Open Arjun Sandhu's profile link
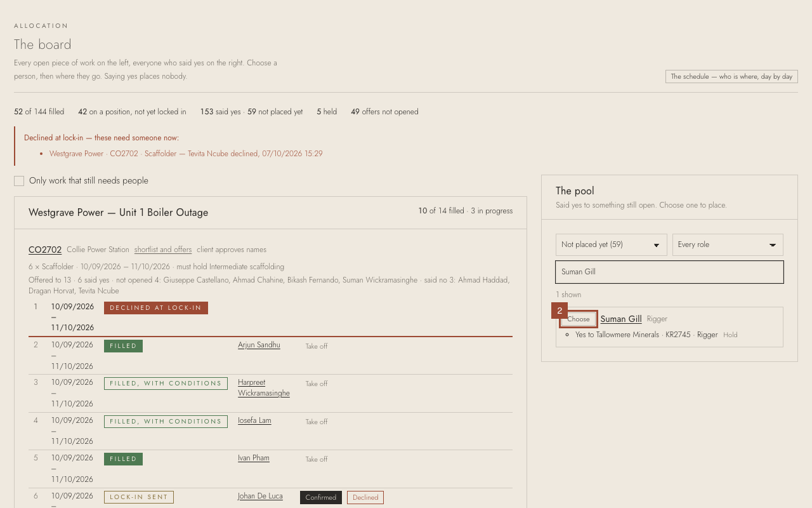This screenshot has width=812, height=508. pyautogui.click(x=259, y=345)
